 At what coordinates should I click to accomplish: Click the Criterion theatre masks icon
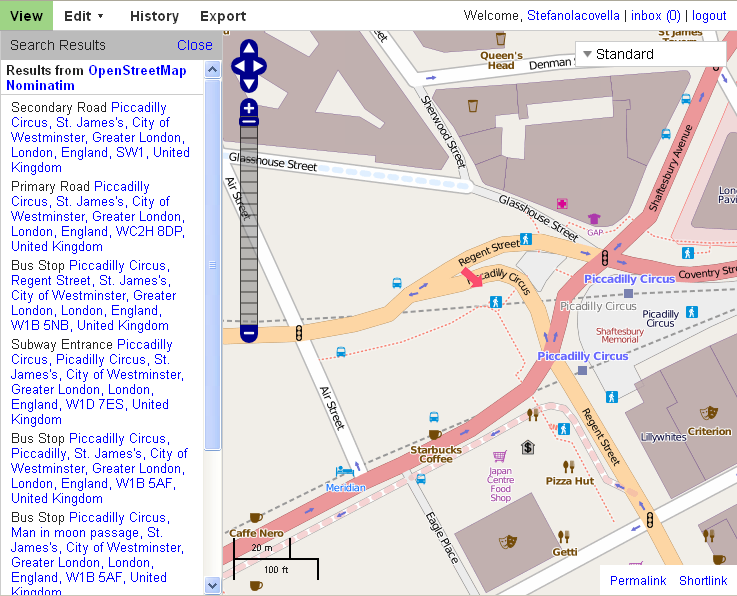click(709, 413)
